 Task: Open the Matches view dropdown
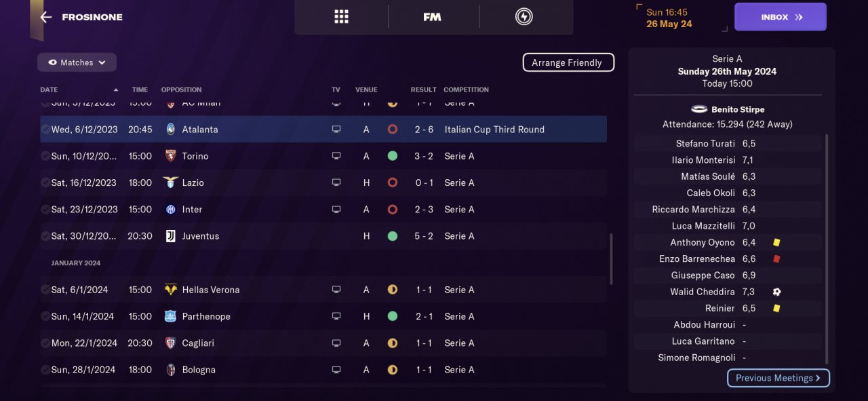77,62
